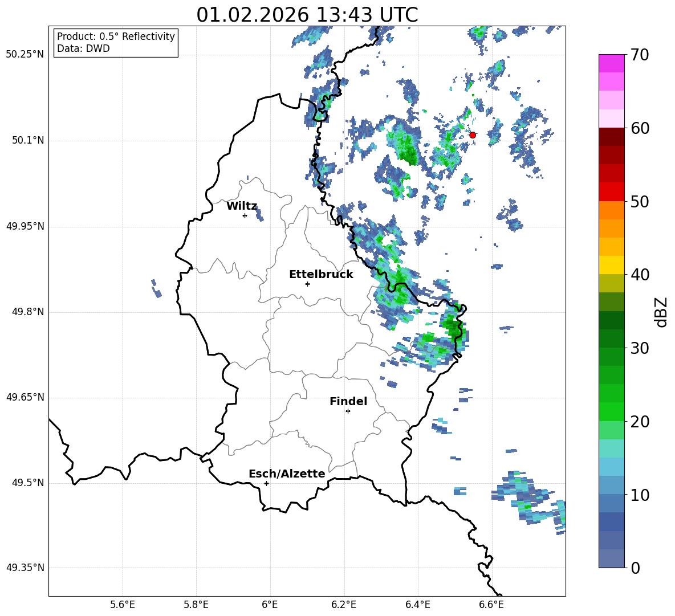The height and width of the screenshot is (616, 675).
Task: Click the magenta top colorbar segment
Action: tap(611, 63)
